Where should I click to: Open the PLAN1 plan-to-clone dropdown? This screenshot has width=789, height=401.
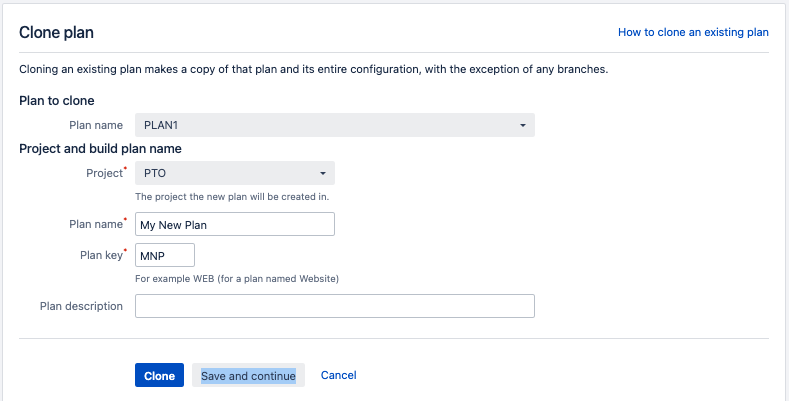(334, 125)
